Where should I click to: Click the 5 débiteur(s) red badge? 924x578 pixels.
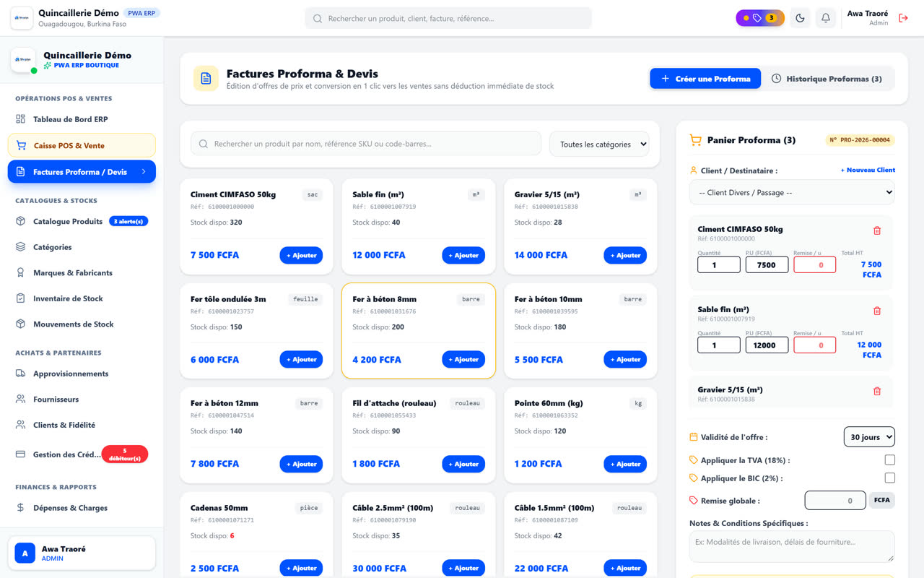coord(125,454)
